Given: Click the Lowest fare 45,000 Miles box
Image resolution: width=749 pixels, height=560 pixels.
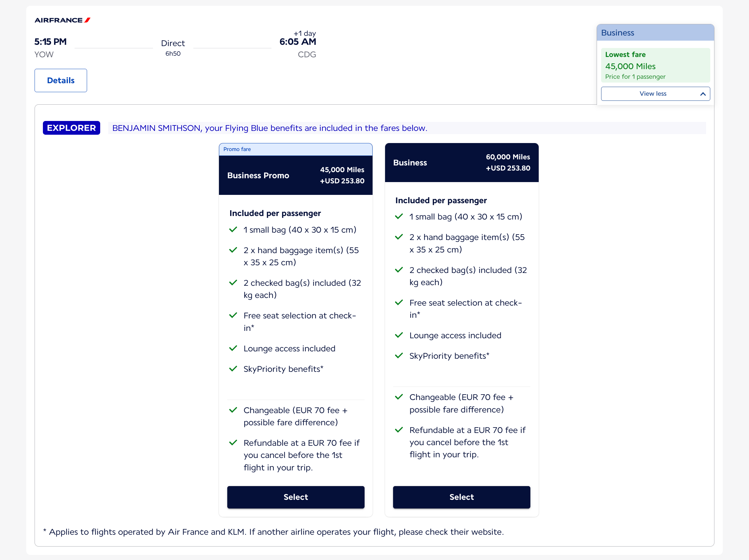Looking at the screenshot, I should (655, 65).
